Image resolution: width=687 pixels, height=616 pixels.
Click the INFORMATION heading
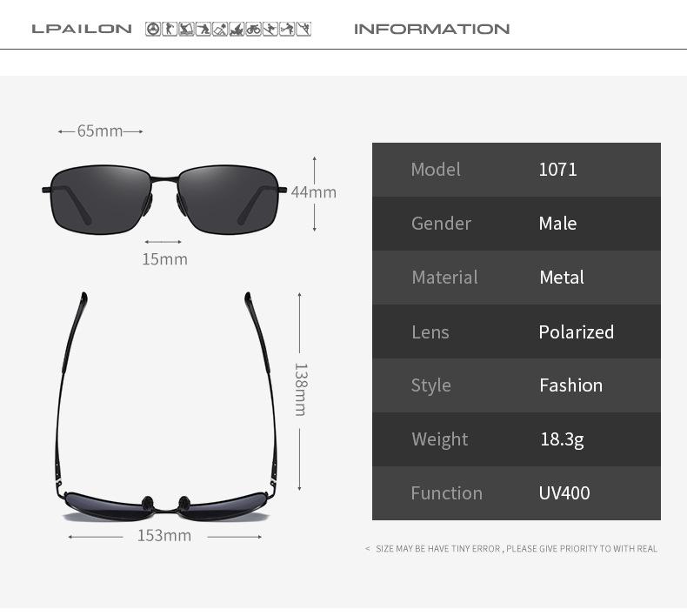click(x=431, y=29)
